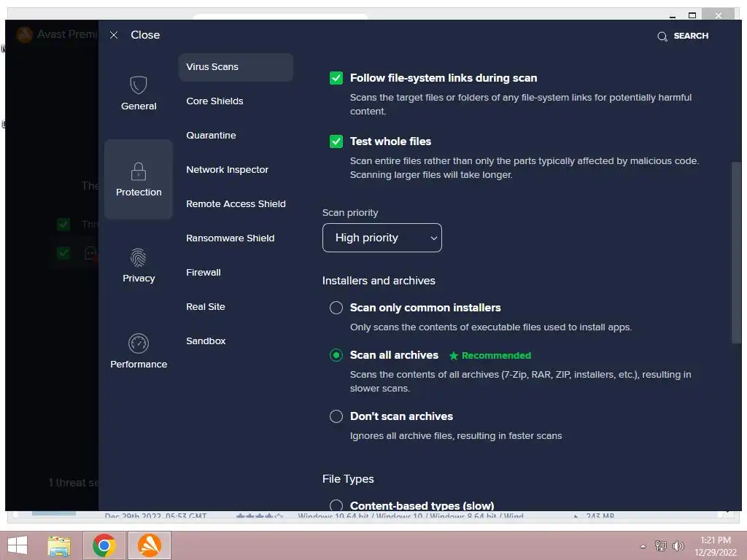Open Core Shields settings
This screenshot has height=560, width=747.
[215, 101]
